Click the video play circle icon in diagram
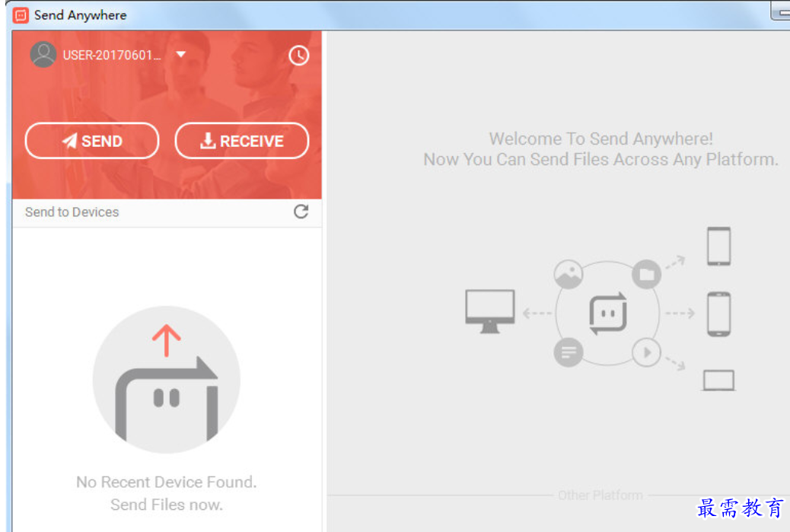Image resolution: width=790 pixels, height=532 pixels. click(647, 352)
